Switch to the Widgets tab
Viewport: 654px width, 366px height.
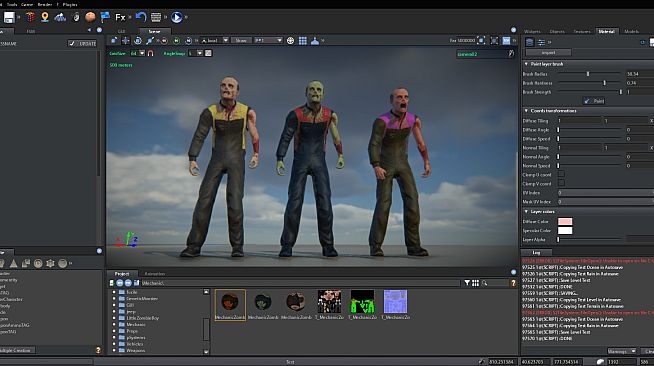pos(532,31)
